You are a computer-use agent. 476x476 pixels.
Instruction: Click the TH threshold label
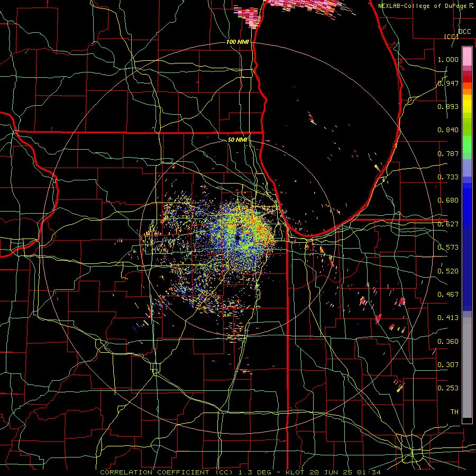(454, 412)
